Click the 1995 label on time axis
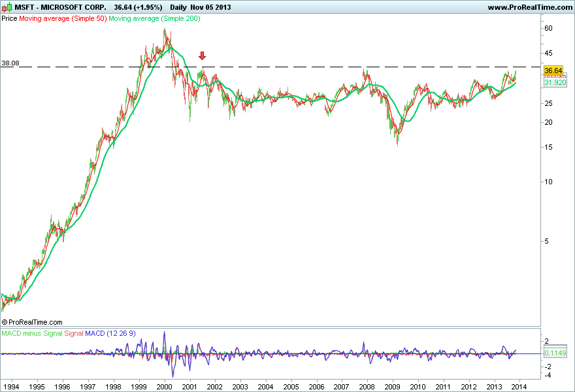This screenshot has height=392, width=575. [x=37, y=387]
